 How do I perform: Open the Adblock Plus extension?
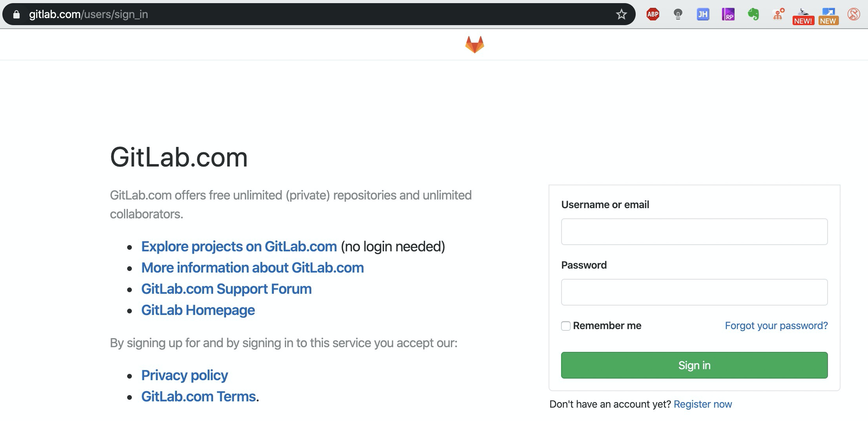point(653,15)
